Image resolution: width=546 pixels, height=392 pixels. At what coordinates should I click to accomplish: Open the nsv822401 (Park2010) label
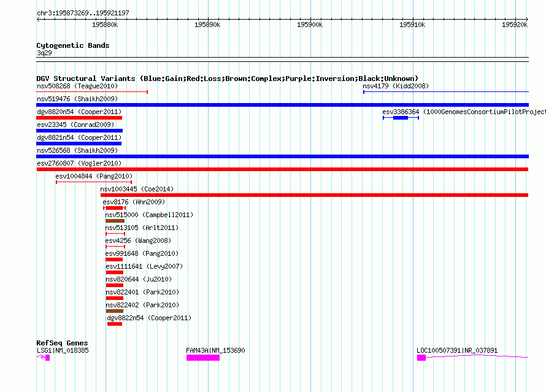tap(142, 292)
